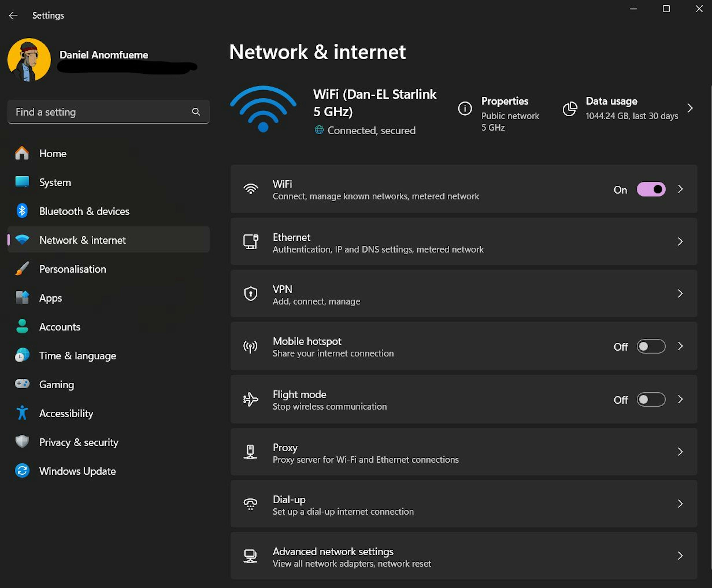The width and height of the screenshot is (712, 588).
Task: Switch on the Flight mode toggle
Action: click(651, 400)
